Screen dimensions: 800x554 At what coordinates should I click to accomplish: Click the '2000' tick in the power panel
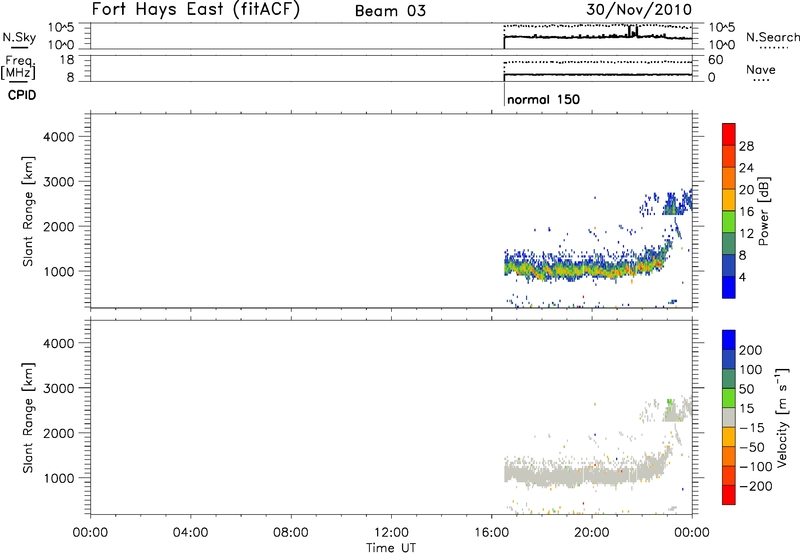tap(59, 226)
